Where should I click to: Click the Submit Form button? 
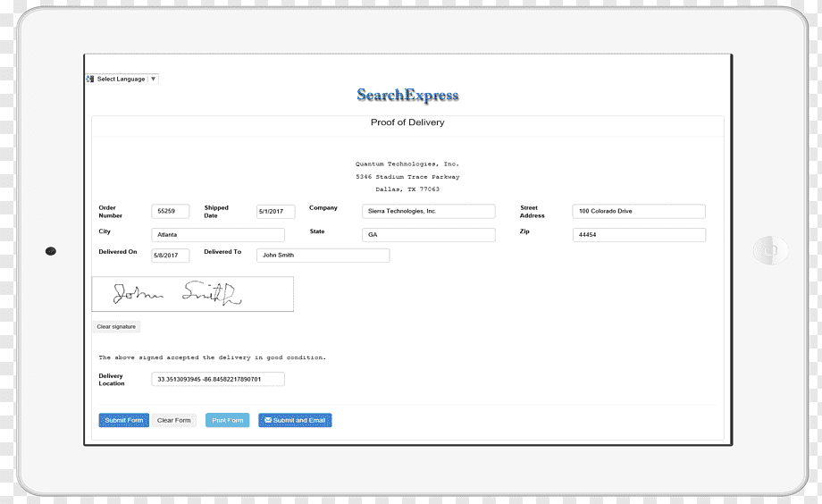123,420
